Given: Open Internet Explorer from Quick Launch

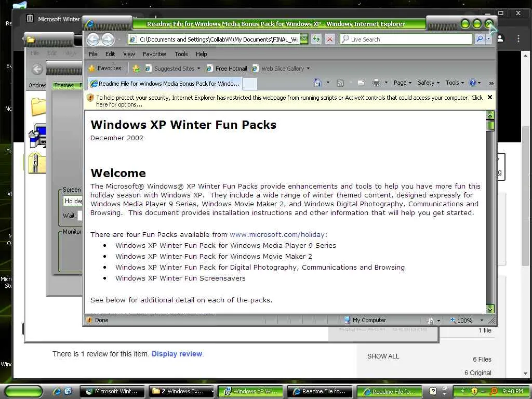Looking at the screenshot, I should (56, 391).
